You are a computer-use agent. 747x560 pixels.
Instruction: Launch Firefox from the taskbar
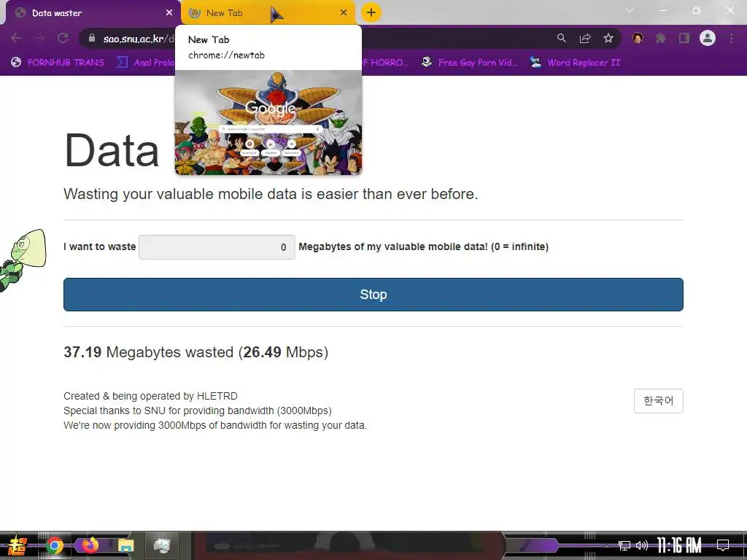pyautogui.click(x=90, y=545)
